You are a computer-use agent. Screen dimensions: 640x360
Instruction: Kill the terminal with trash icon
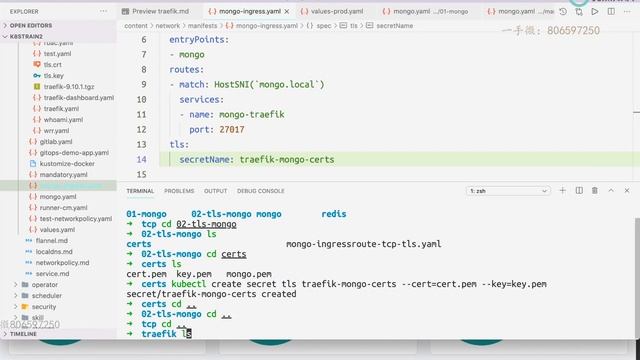595,191
